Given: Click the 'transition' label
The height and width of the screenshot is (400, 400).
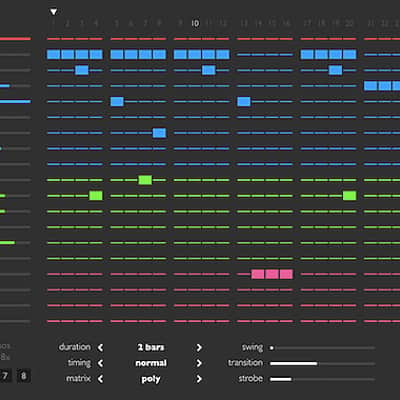Looking at the screenshot, I should pyautogui.click(x=245, y=363).
